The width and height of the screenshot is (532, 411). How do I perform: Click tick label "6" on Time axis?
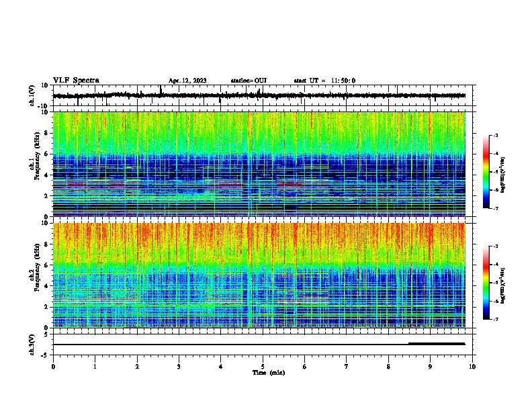pos(305,367)
